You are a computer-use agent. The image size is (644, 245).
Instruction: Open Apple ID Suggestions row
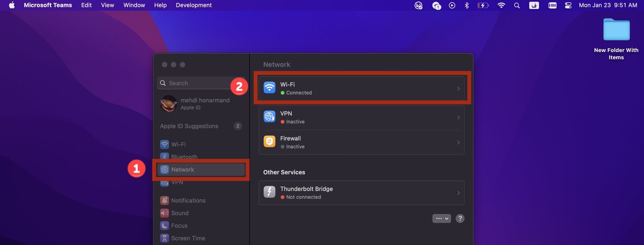[201, 126]
